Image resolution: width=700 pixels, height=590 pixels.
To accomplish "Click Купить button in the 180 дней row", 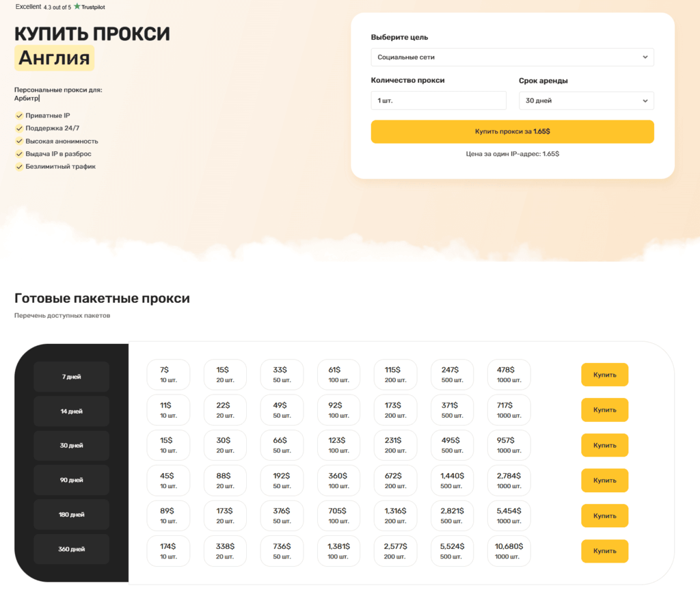I will pos(604,515).
